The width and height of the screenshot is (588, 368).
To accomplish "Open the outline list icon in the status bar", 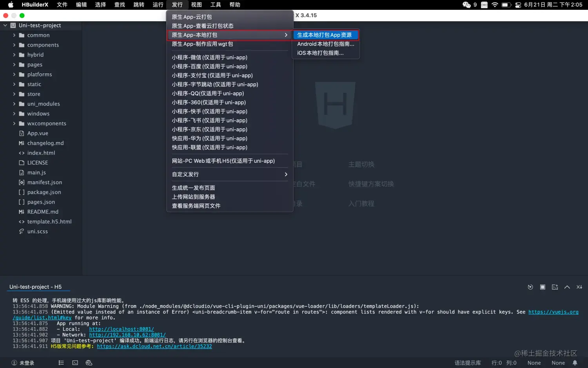I will click(x=61, y=363).
